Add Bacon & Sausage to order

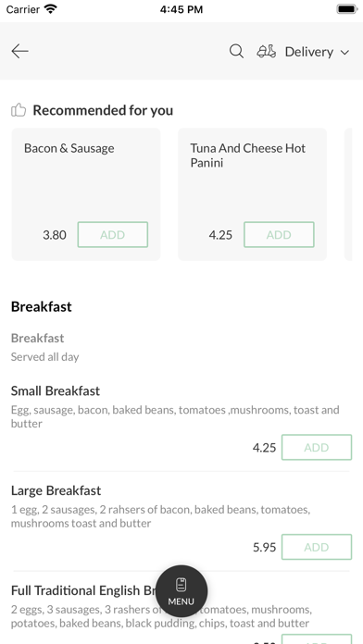click(x=113, y=234)
